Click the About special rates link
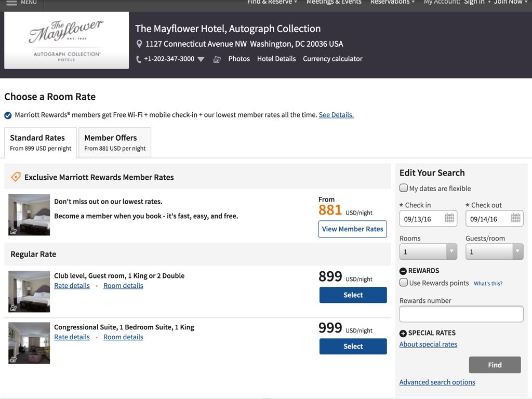This screenshot has height=399, width=532. tap(428, 344)
